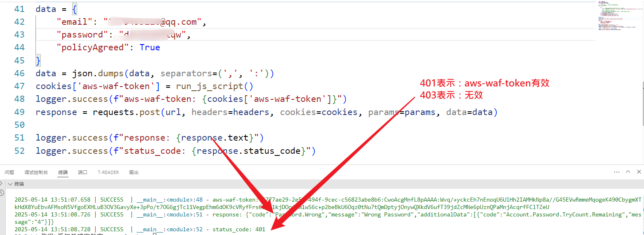
Task: Click the 终端 section header label
Action: pyautogui.click(x=19, y=184)
